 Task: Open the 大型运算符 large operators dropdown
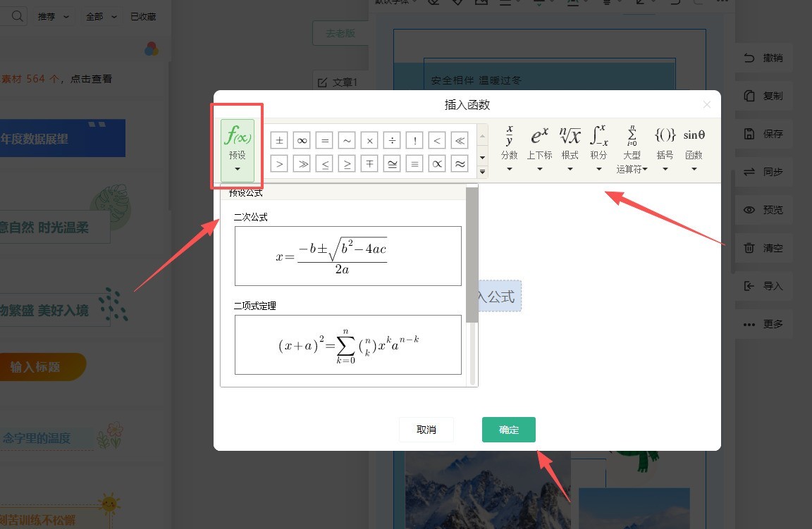coord(632,149)
